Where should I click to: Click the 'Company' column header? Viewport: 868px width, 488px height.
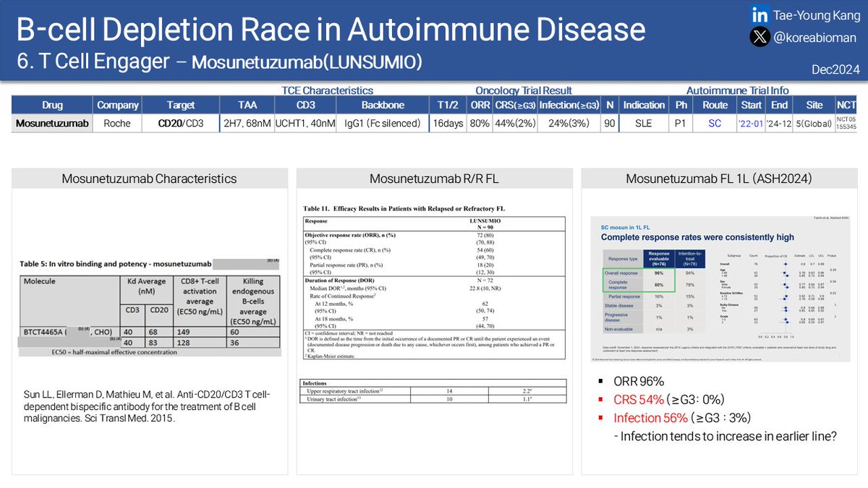click(x=117, y=105)
